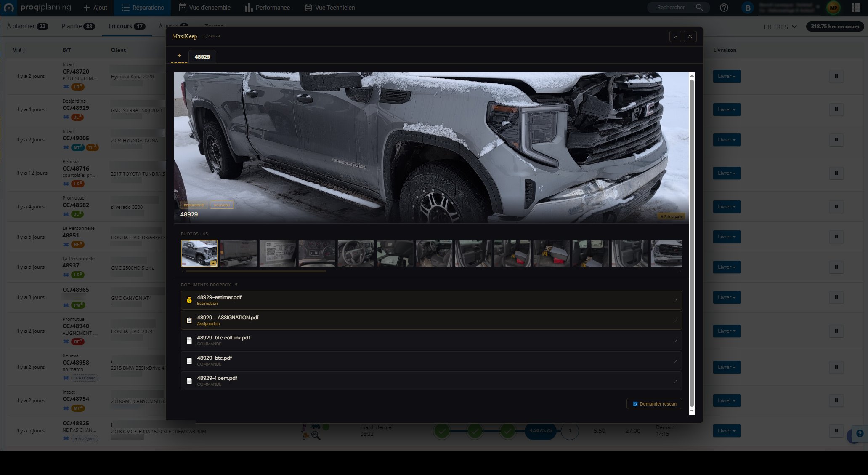Click the plus icon to add tab
The height and width of the screenshot is (475, 868).
click(179, 56)
